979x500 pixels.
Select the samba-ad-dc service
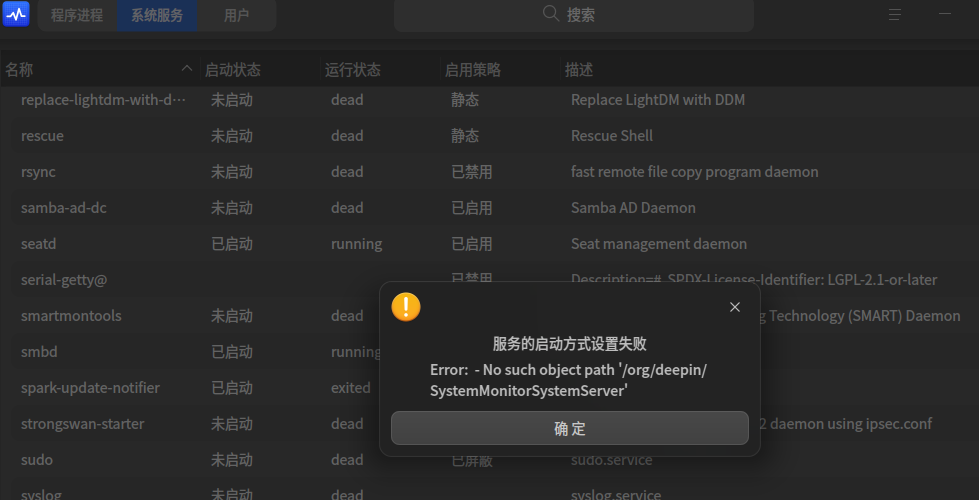[64, 208]
